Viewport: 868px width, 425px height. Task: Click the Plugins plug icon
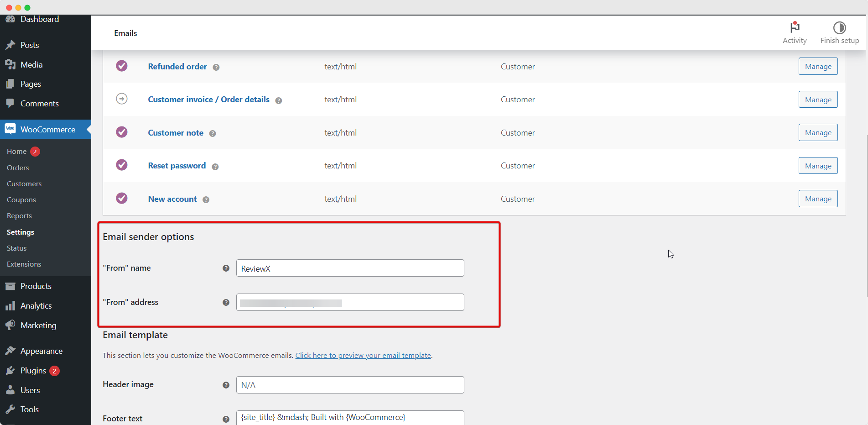pyautogui.click(x=10, y=370)
